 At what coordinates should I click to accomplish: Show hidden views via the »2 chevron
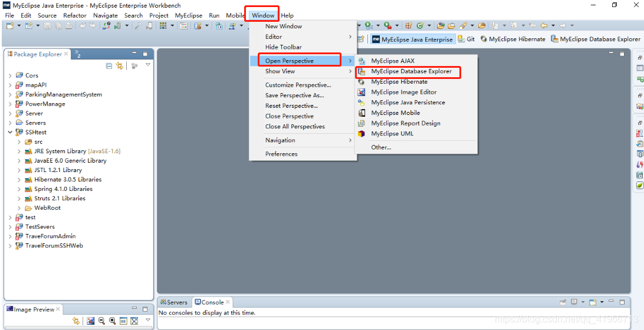click(77, 54)
